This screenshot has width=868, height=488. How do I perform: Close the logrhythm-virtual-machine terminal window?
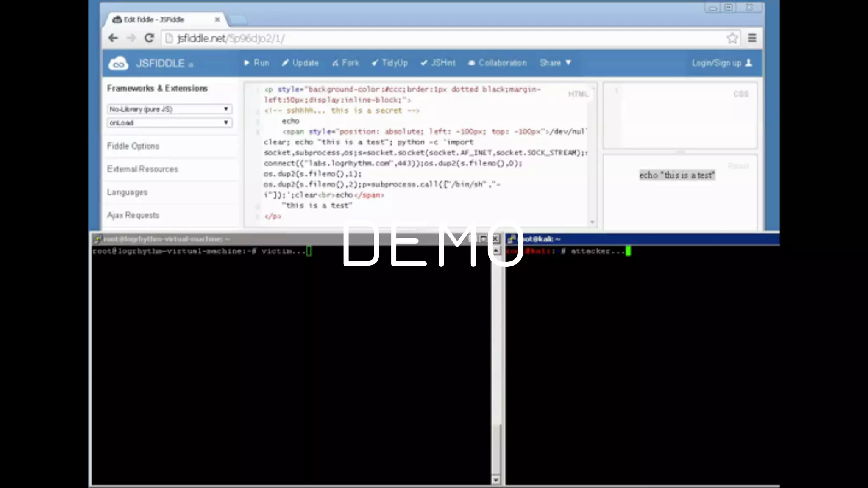pos(495,239)
